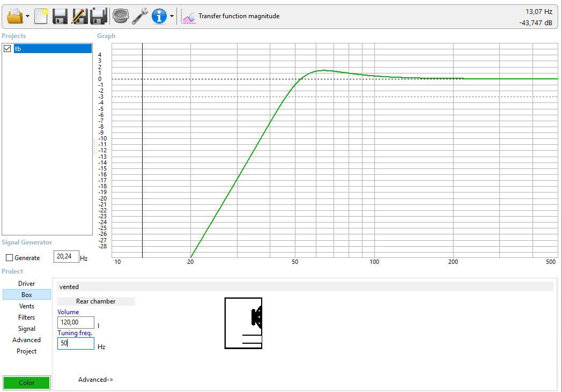Create a new project with the blank page icon

(41, 16)
